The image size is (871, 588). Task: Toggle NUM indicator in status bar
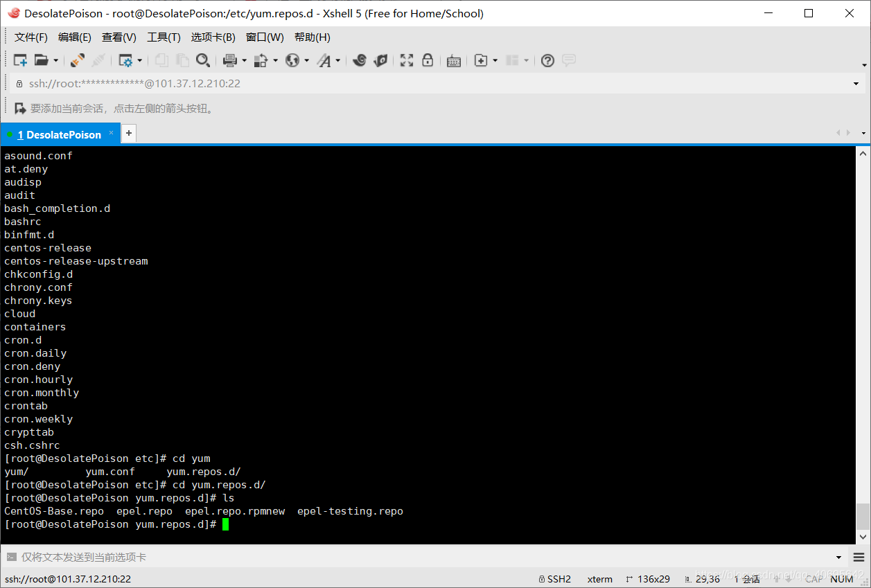(x=841, y=579)
